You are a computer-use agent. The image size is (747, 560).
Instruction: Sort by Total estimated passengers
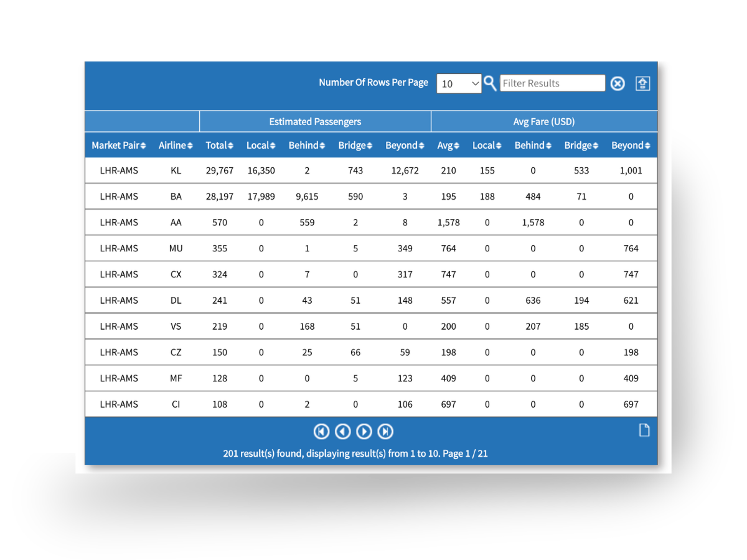219,145
